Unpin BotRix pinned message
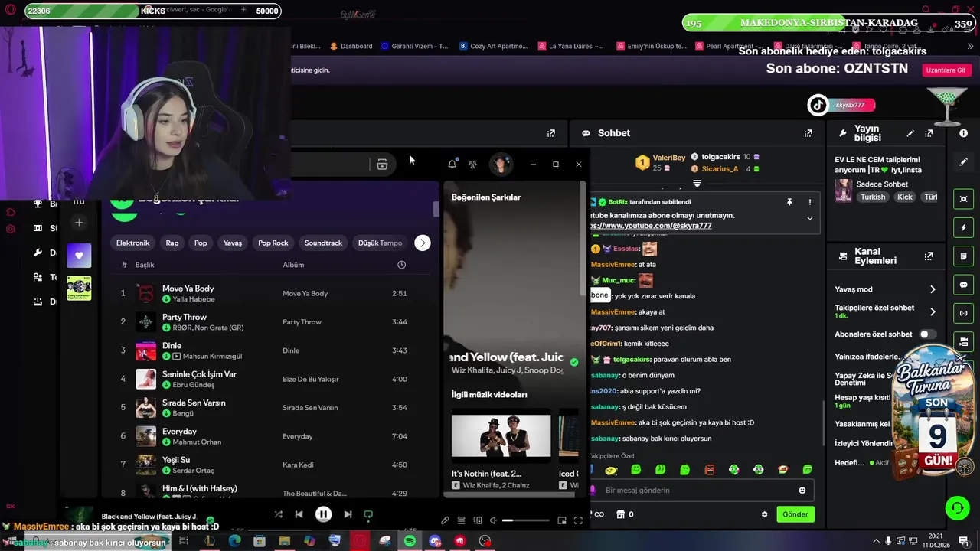980x551 pixels. (789, 202)
